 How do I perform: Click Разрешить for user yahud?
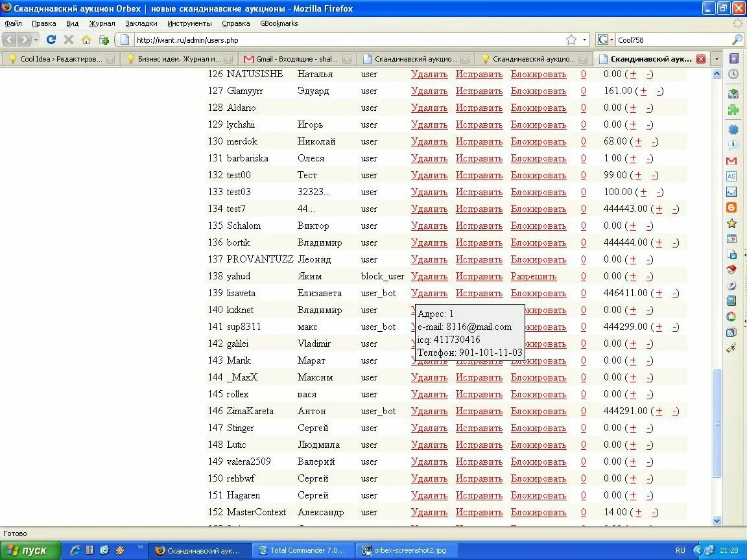[x=534, y=276]
